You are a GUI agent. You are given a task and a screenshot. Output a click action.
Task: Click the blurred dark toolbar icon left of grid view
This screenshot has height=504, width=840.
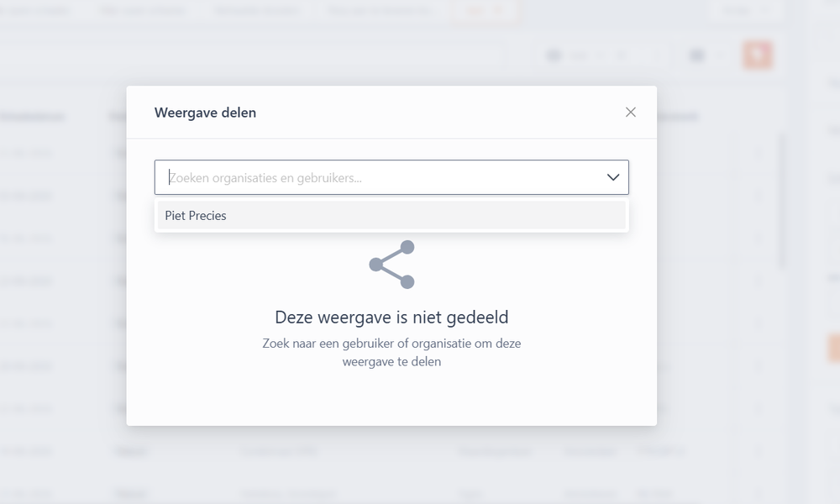(554, 55)
